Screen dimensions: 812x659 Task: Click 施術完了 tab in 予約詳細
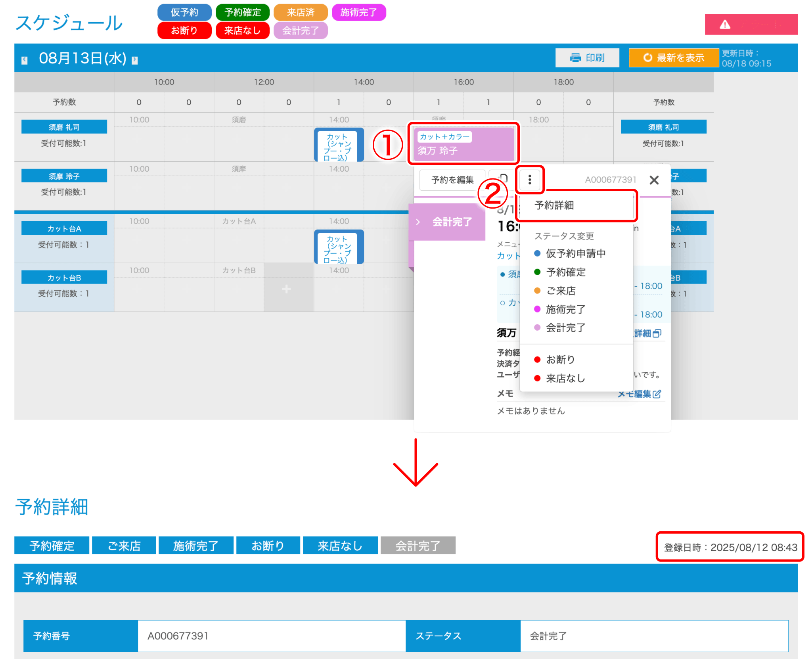[196, 546]
